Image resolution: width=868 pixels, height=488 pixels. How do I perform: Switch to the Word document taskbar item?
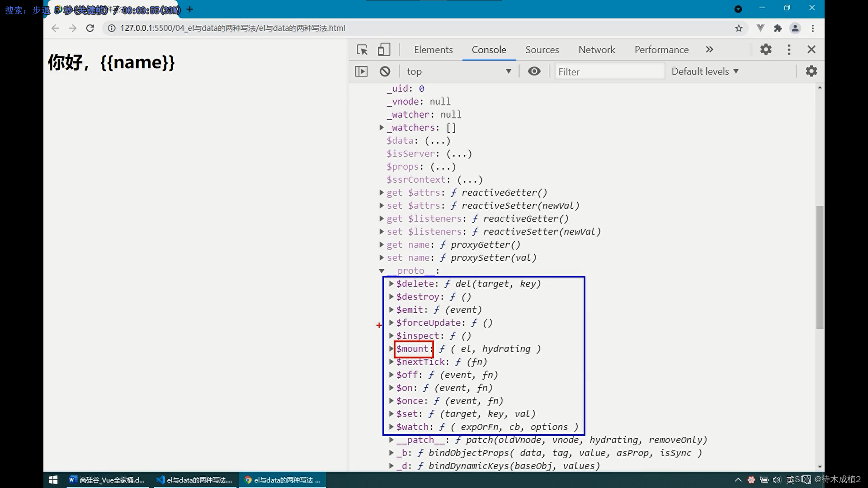(107, 480)
